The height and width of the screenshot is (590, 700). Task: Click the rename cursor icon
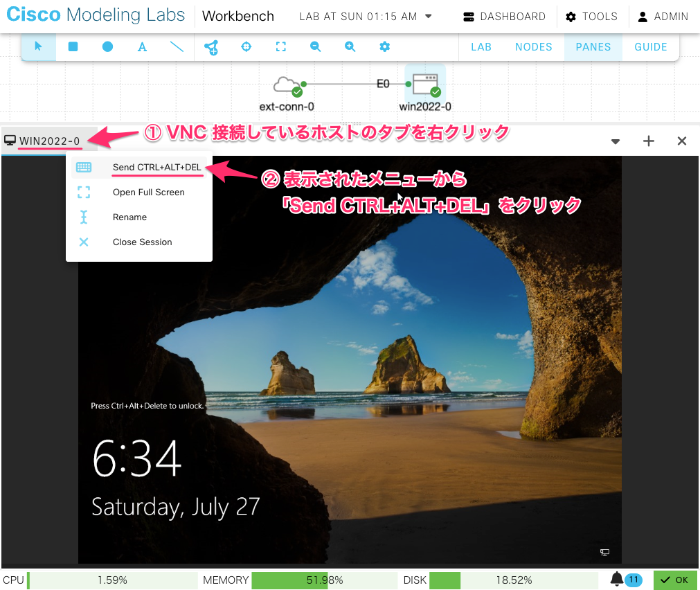tap(84, 217)
